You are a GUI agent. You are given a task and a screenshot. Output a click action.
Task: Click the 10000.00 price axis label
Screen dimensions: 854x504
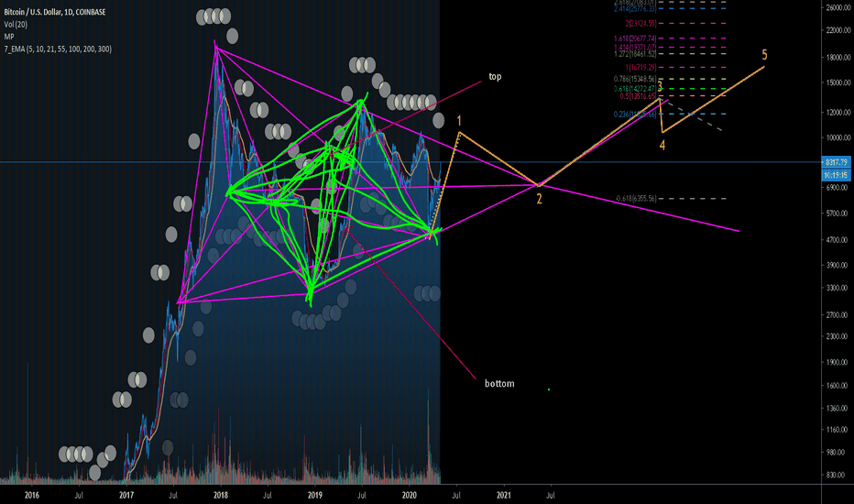tap(838, 137)
